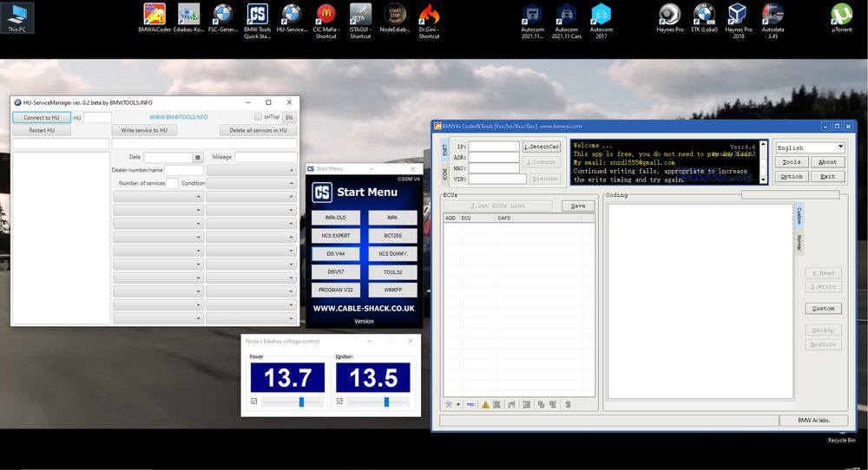Image resolution: width=868 pixels, height=470 pixels.
Task: Open the English language dropdown
Action: point(810,147)
